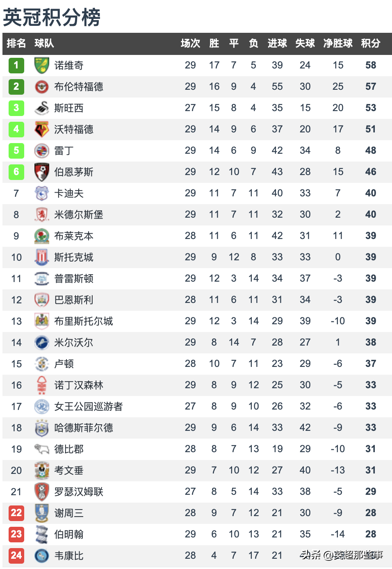Click the Nottingham Forest (诺丁汉森林) tree logo
The width and height of the screenshot is (392, 569).
(41, 385)
